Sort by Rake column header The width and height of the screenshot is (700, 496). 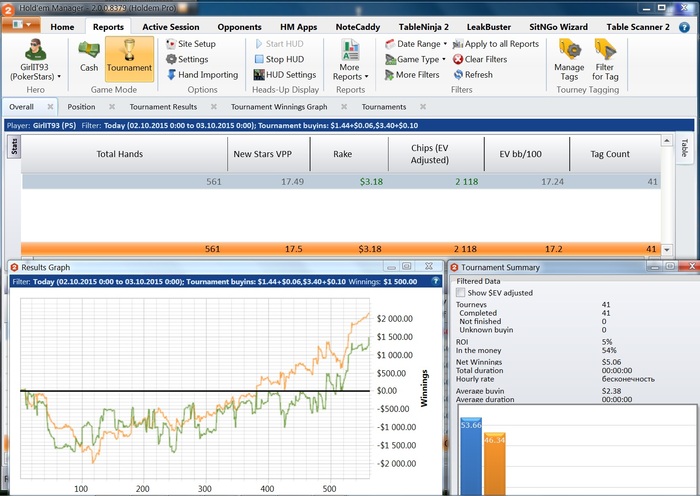coord(349,154)
